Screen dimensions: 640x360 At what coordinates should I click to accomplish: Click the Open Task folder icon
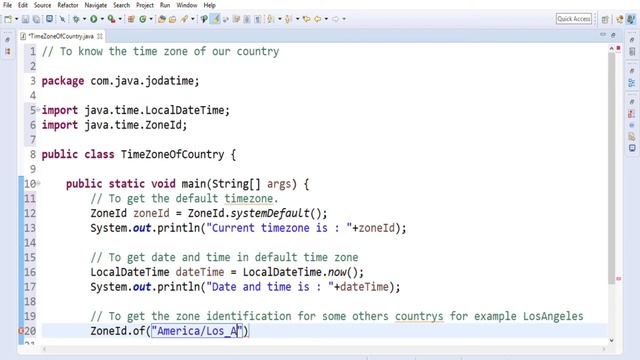[173, 19]
